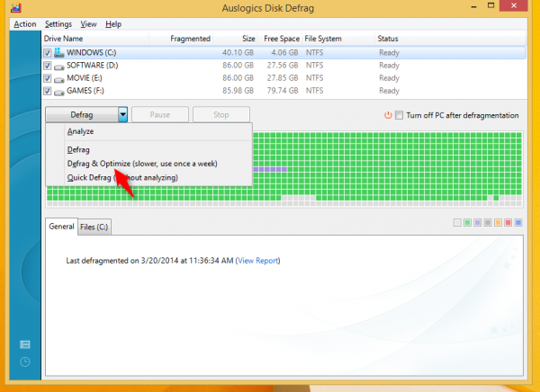Click the 40.10 GB size value
The image size is (540, 392).
(x=238, y=53)
